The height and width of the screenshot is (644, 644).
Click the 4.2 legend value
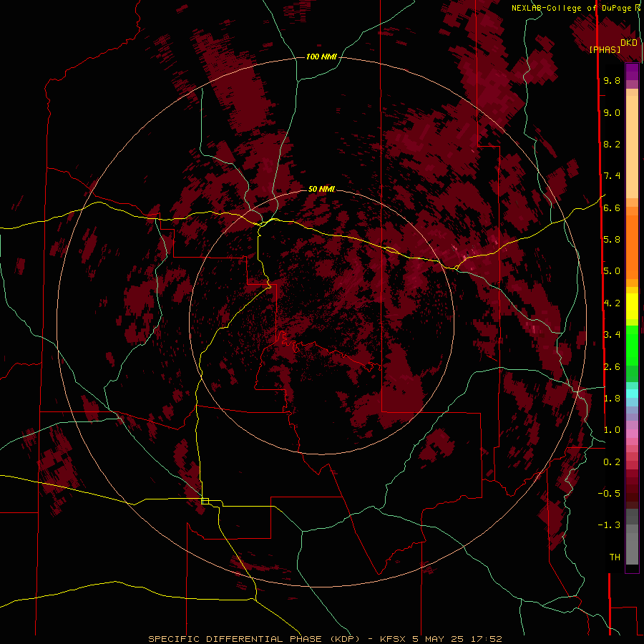click(612, 303)
